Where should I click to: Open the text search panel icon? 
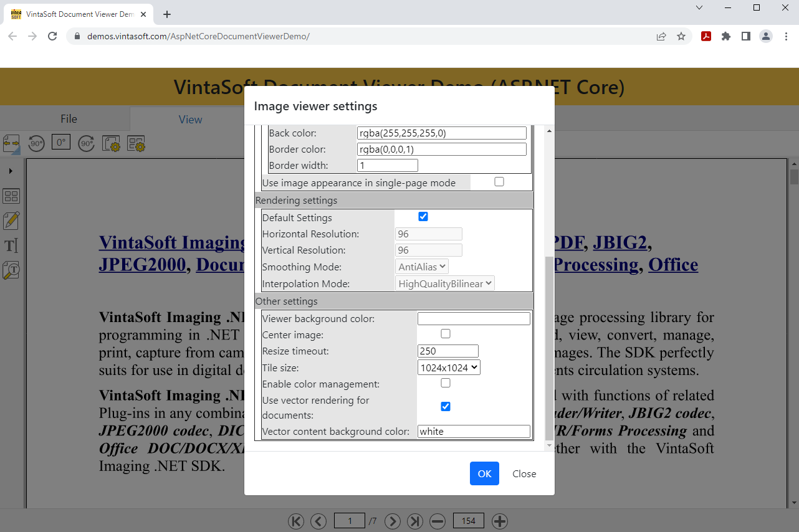(11, 270)
